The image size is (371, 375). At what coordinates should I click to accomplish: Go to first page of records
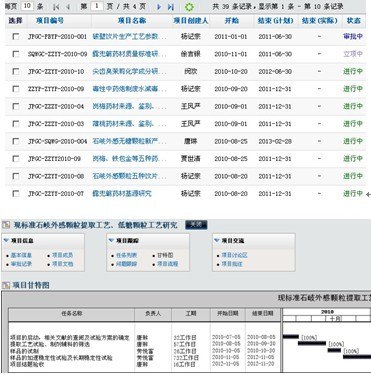click(56, 7)
